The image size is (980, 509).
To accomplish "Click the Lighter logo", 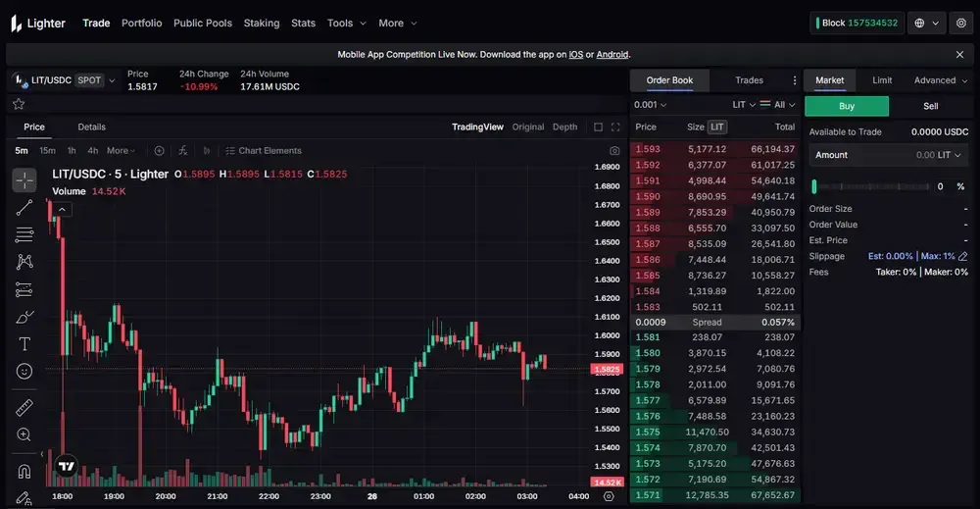I will (x=38, y=24).
